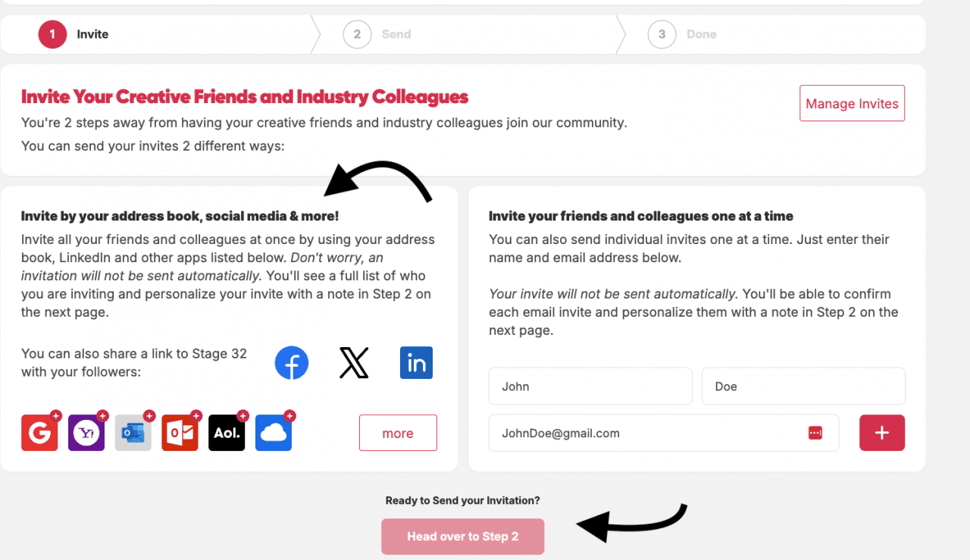Share the invite link on LinkedIn
970x560 pixels.
tap(416, 363)
